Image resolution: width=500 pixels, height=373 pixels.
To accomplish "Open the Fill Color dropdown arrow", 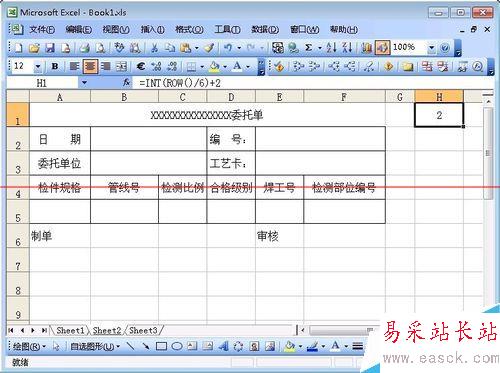I will pos(225,67).
